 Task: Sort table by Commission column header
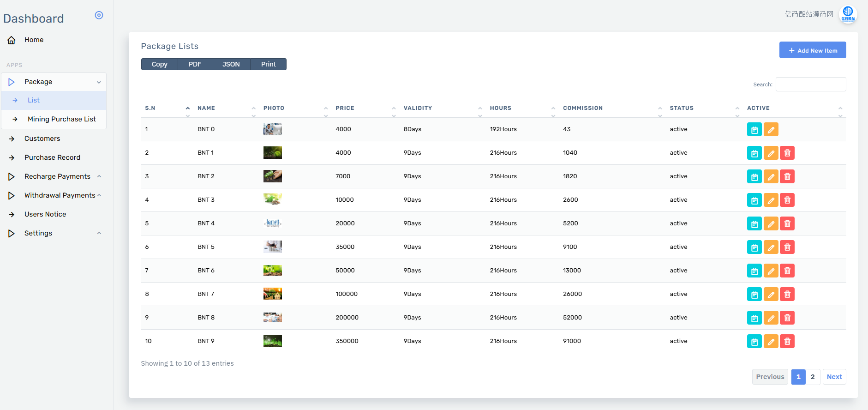582,108
